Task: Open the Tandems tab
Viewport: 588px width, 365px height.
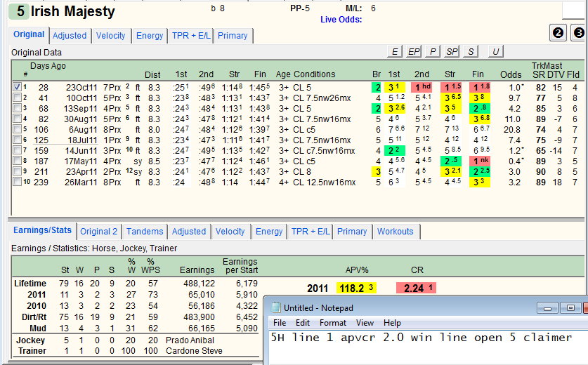Action: [145, 231]
